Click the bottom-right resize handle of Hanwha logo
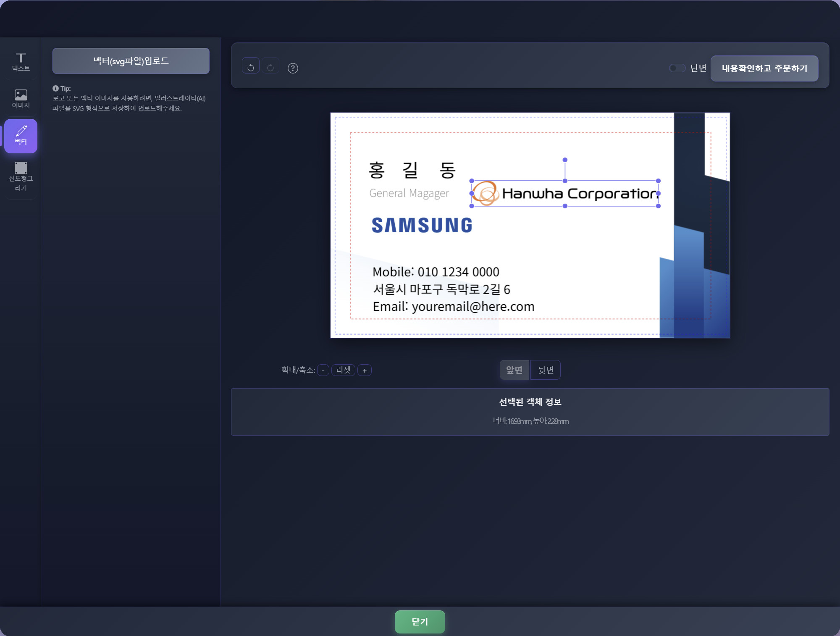The image size is (840, 636). [658, 206]
